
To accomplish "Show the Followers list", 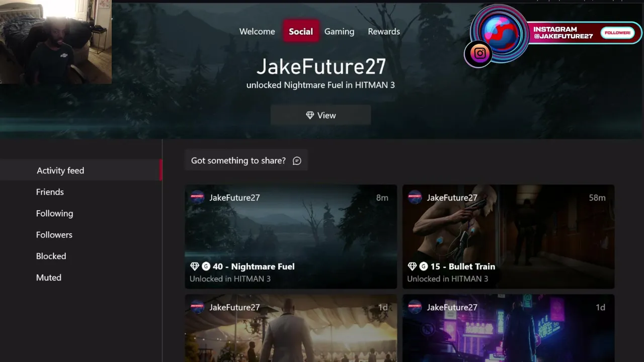I will tap(54, 235).
